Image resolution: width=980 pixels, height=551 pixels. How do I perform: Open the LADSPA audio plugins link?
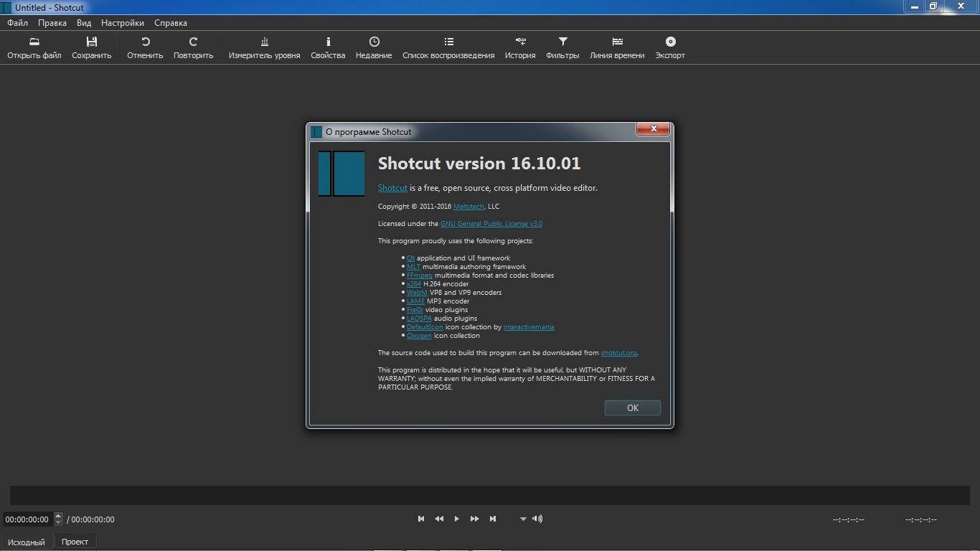pyautogui.click(x=419, y=319)
